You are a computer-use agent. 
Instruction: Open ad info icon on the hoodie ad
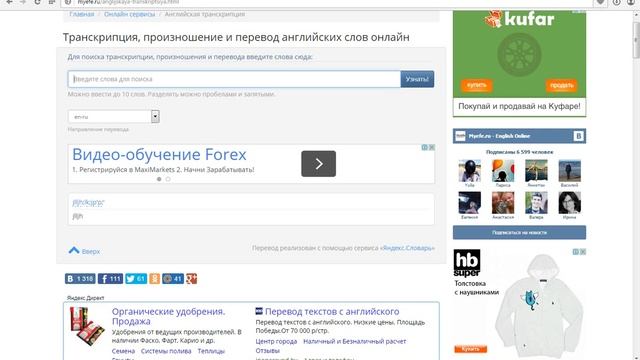coord(576,252)
